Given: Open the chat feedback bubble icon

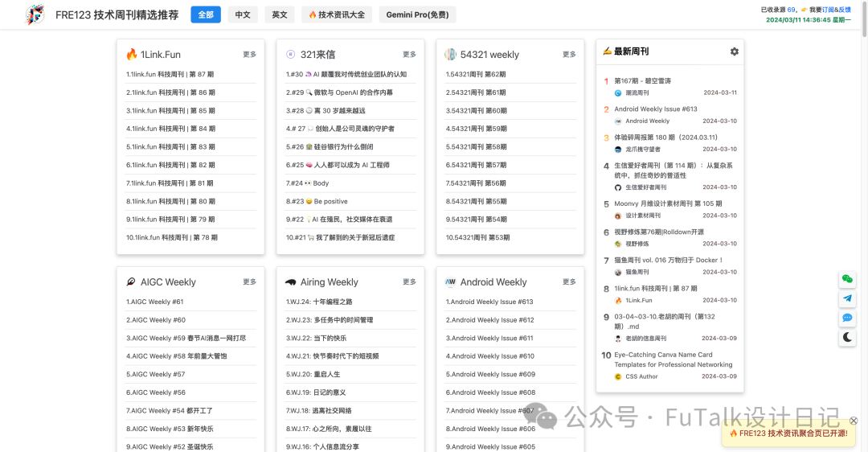Looking at the screenshot, I should pos(847,318).
